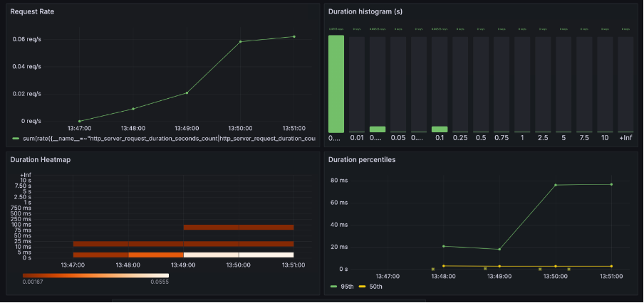The image size is (644, 303).
Task: Click the 100 ms heatmap cell after 13:49:00
Action: (211, 228)
